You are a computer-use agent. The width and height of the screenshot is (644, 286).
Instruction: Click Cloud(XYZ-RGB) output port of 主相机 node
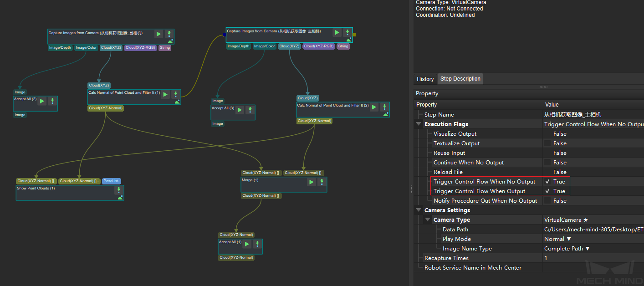click(319, 46)
